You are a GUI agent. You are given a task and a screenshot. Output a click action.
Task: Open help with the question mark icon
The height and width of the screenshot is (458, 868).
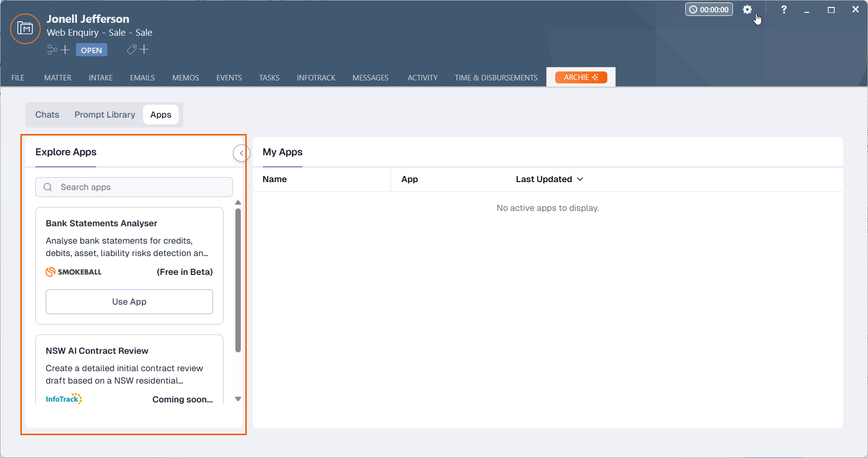tap(784, 9)
